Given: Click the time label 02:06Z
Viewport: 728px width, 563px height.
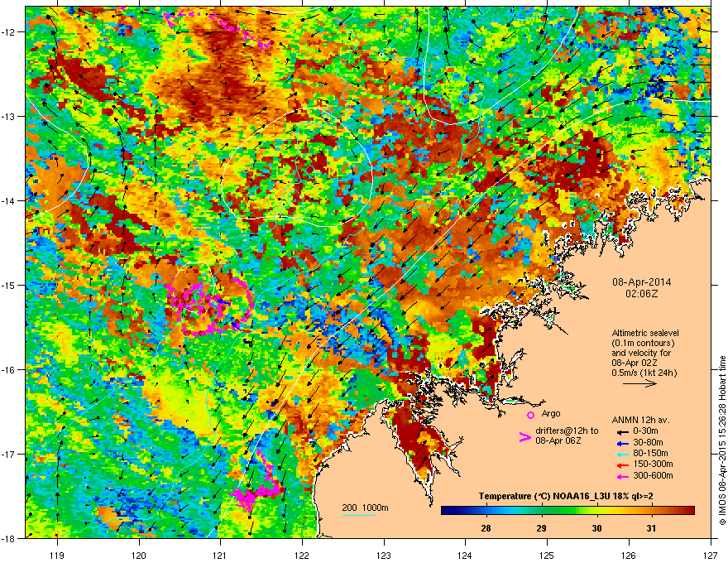Looking at the screenshot, I should (641, 294).
